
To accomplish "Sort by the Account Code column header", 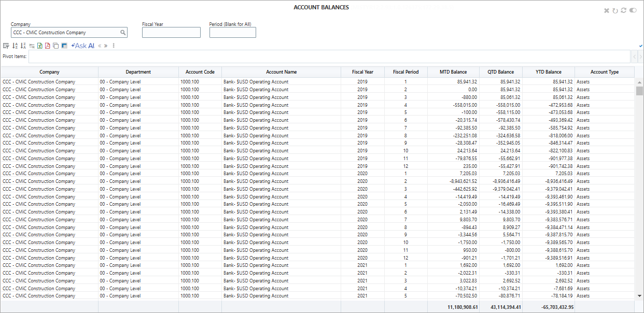I will 200,72.
